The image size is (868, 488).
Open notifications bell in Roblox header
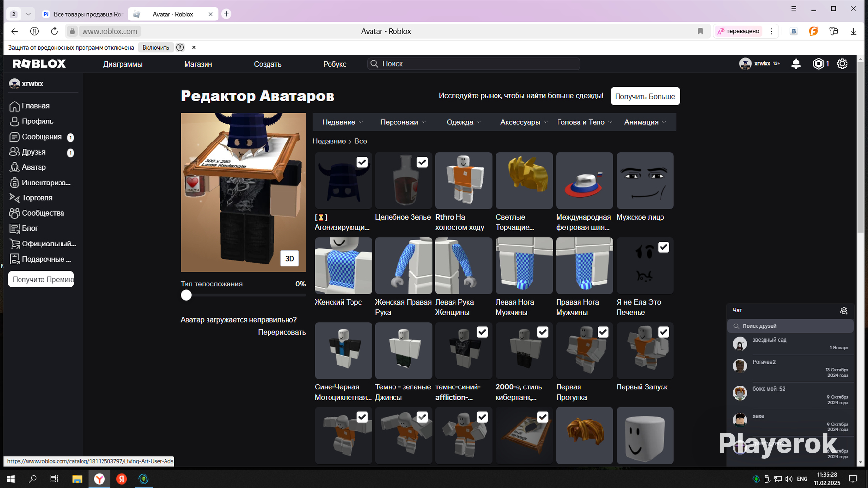(796, 64)
